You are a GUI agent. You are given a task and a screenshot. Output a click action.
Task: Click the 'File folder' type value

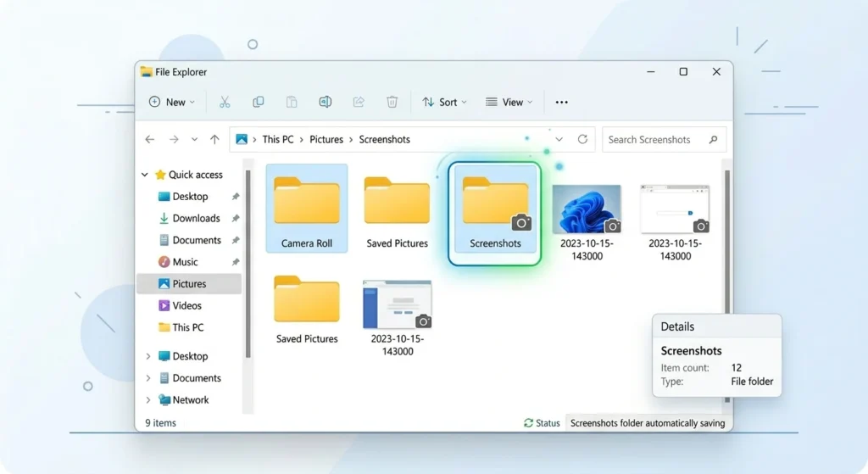tap(752, 382)
